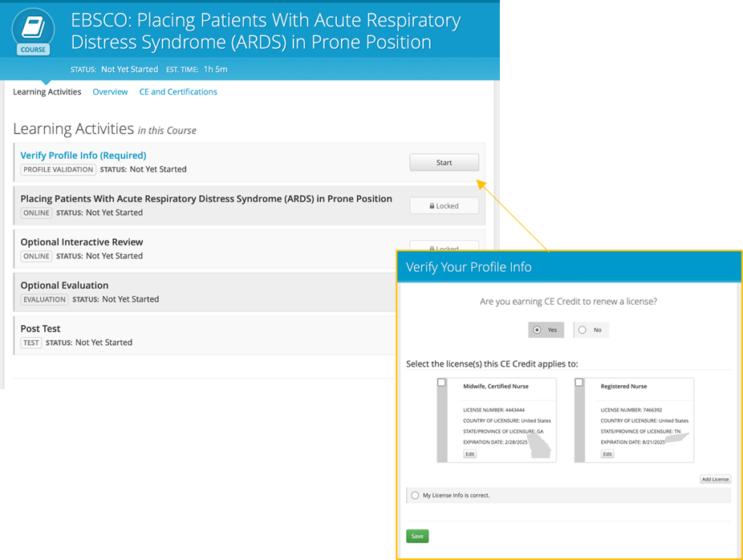Switch to the Overview tab

(x=110, y=92)
